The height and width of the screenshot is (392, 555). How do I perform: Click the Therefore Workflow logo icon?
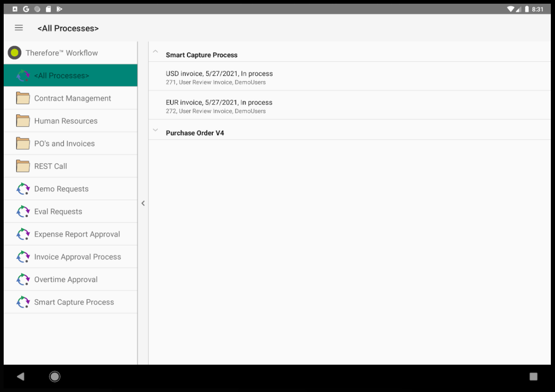[x=14, y=53]
